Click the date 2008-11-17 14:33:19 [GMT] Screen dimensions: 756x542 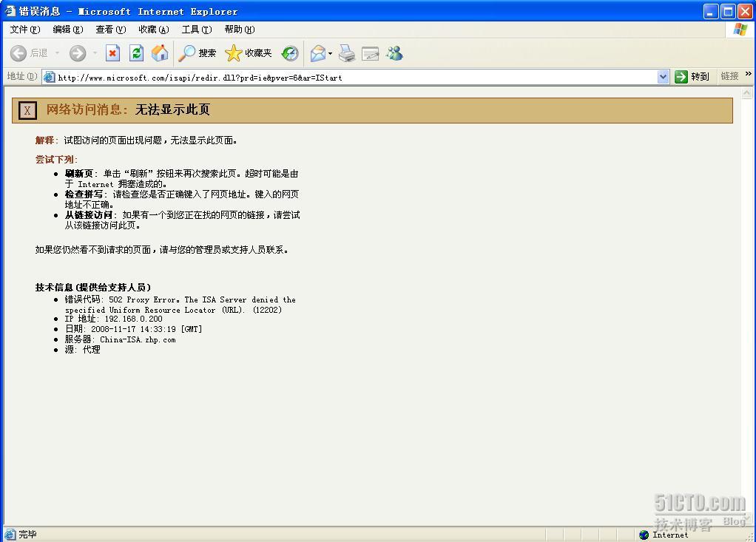click(x=146, y=329)
